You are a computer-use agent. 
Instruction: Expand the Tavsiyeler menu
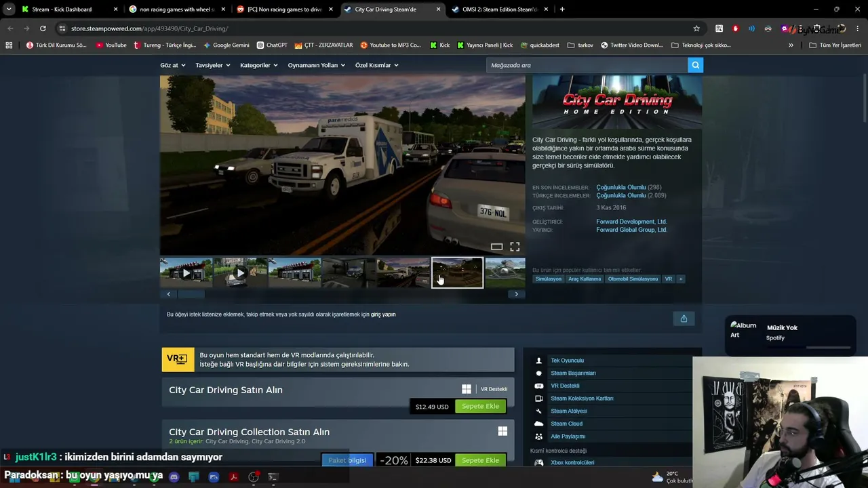click(x=213, y=65)
